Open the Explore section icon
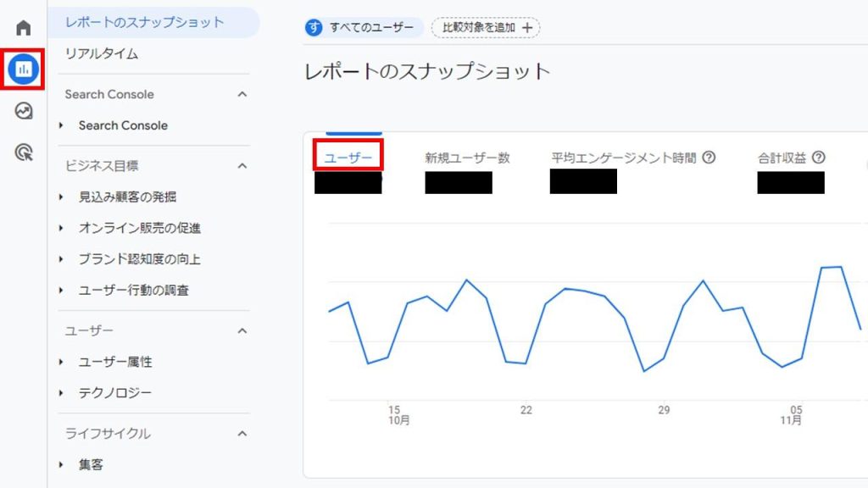The width and height of the screenshot is (868, 488). pyautogui.click(x=22, y=111)
